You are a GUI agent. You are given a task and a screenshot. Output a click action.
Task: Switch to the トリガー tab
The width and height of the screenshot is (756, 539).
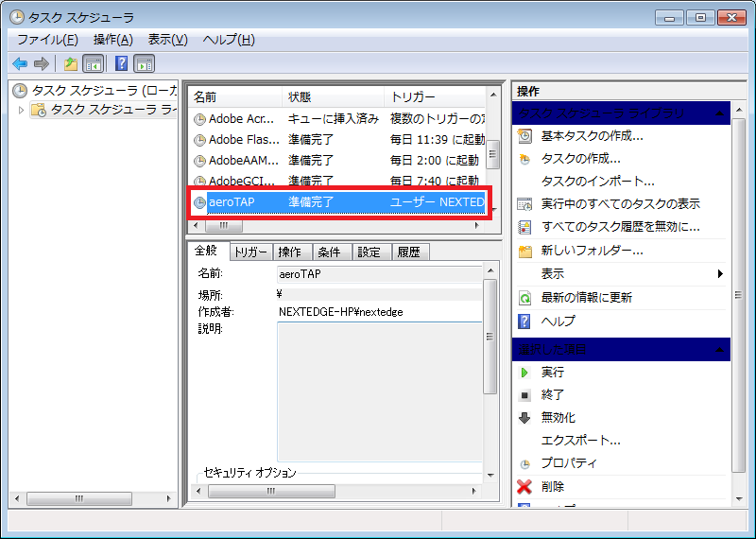click(250, 252)
